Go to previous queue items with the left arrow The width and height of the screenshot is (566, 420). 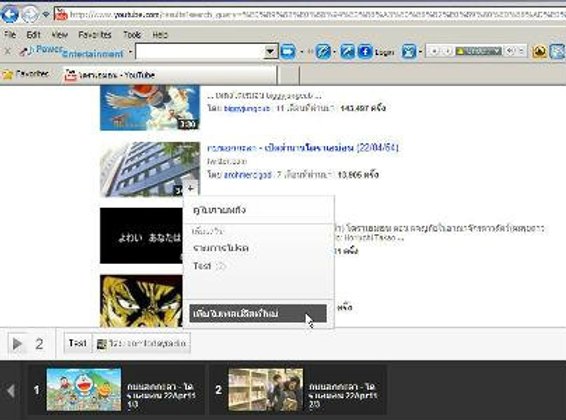[11, 390]
